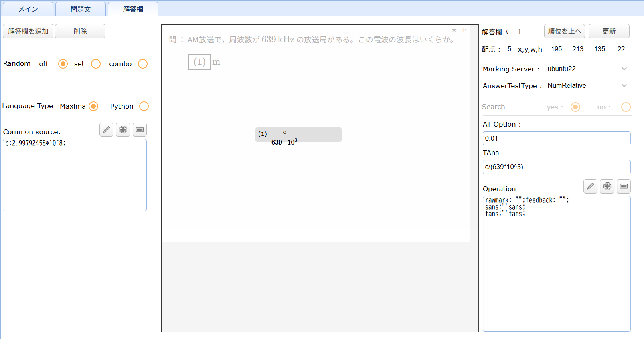Click the minus icon next to Operation
644x339 pixels.
coord(624,186)
